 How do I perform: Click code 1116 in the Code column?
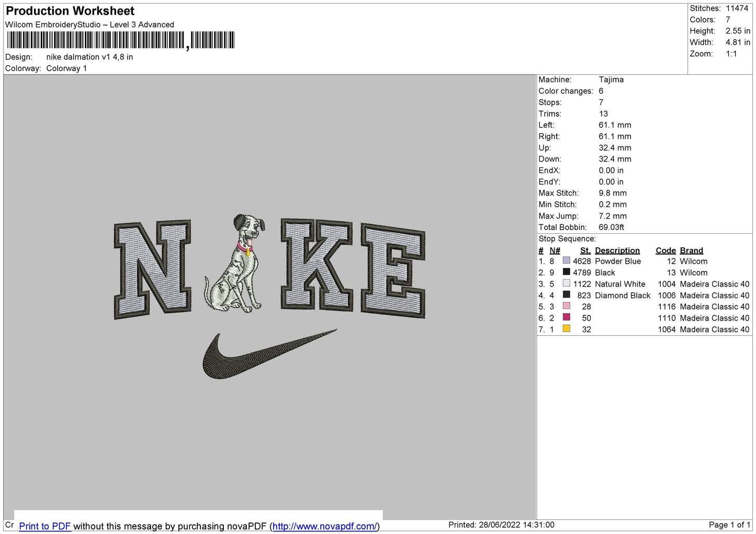667,307
